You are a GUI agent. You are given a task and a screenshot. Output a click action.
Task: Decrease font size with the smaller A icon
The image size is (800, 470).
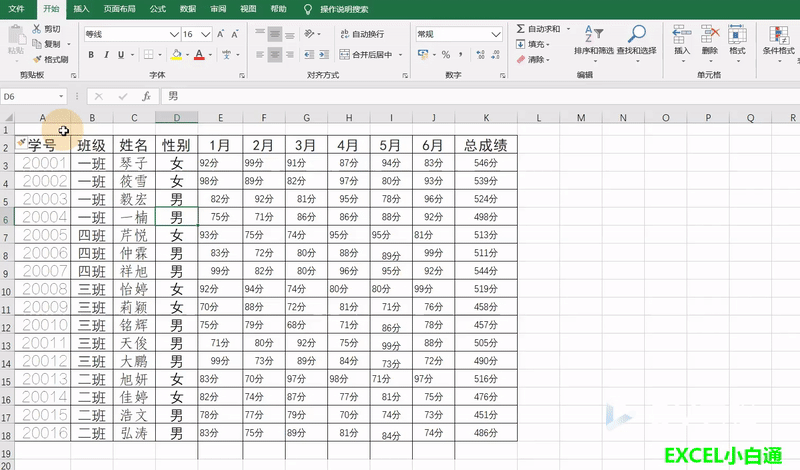coord(235,34)
